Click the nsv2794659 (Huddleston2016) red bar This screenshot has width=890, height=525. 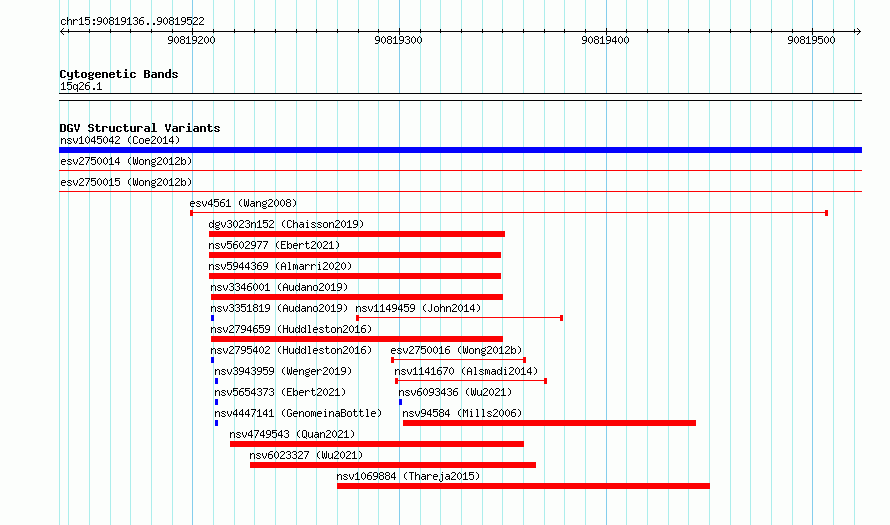tap(356, 339)
